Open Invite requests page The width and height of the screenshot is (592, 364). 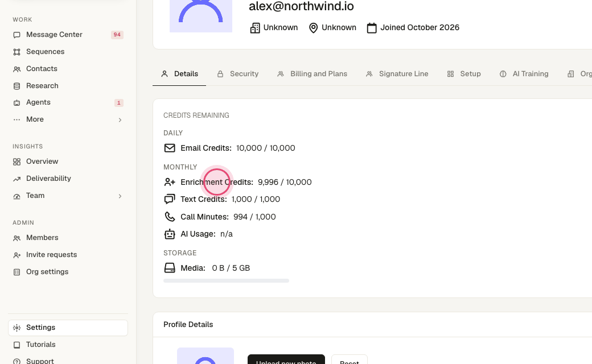click(x=68, y=255)
